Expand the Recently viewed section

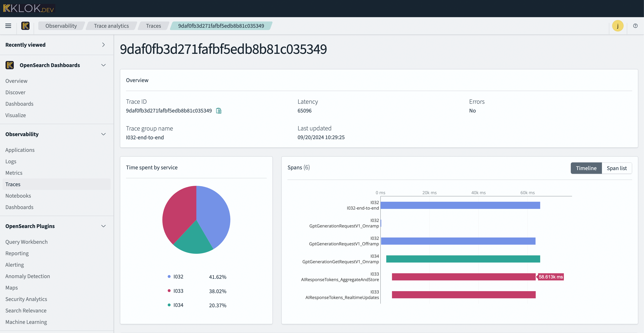tap(103, 45)
